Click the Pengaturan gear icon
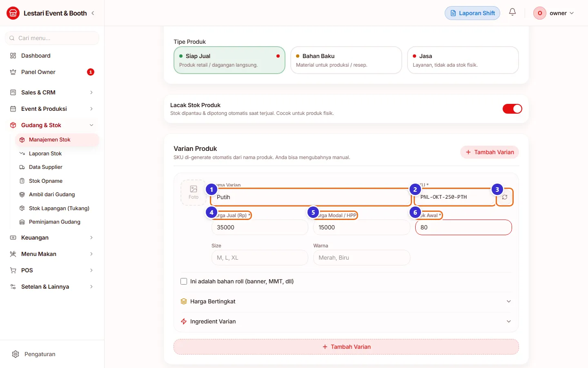 [16, 354]
